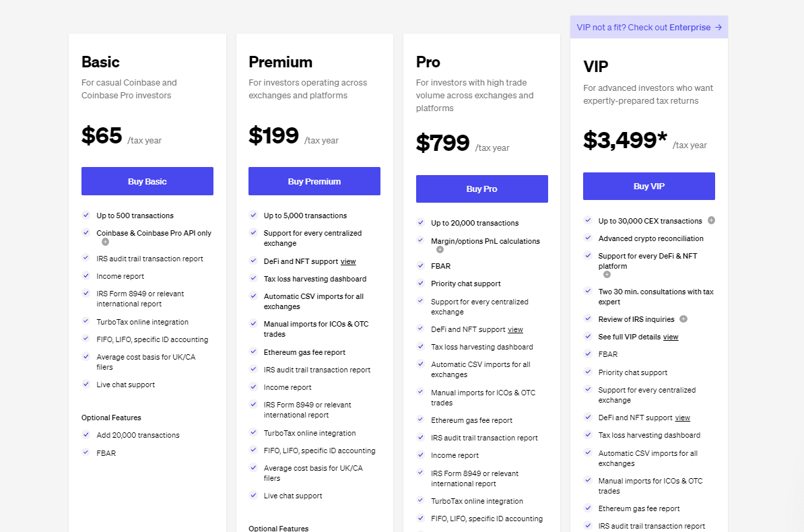The image size is (804, 532).
Task: Click checkmark next to Priority chat support in Pro
Action: coord(421,283)
